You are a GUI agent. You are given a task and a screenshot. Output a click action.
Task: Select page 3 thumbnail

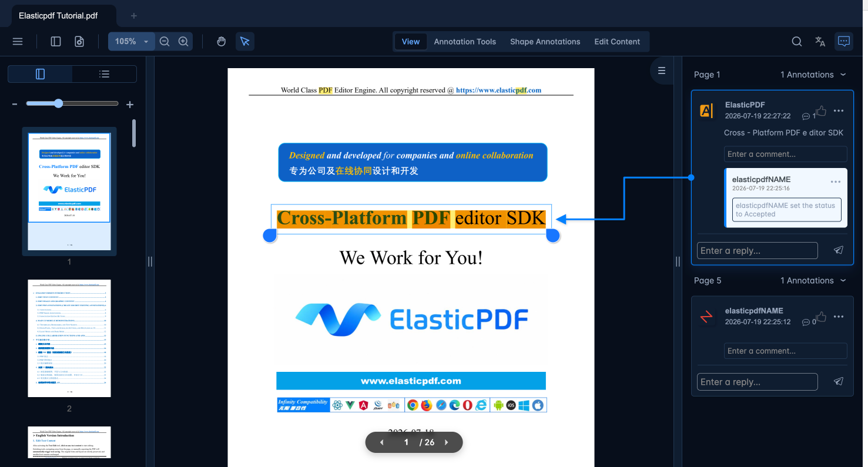click(69, 442)
